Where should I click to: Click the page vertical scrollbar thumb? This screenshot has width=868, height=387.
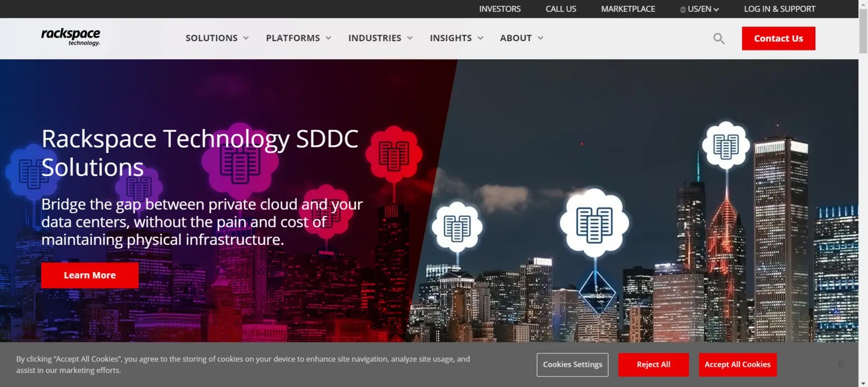[x=863, y=31]
